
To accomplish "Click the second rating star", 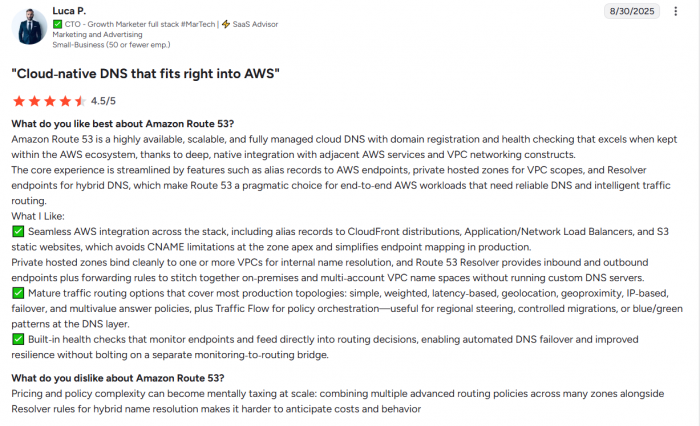I will pos(33,101).
